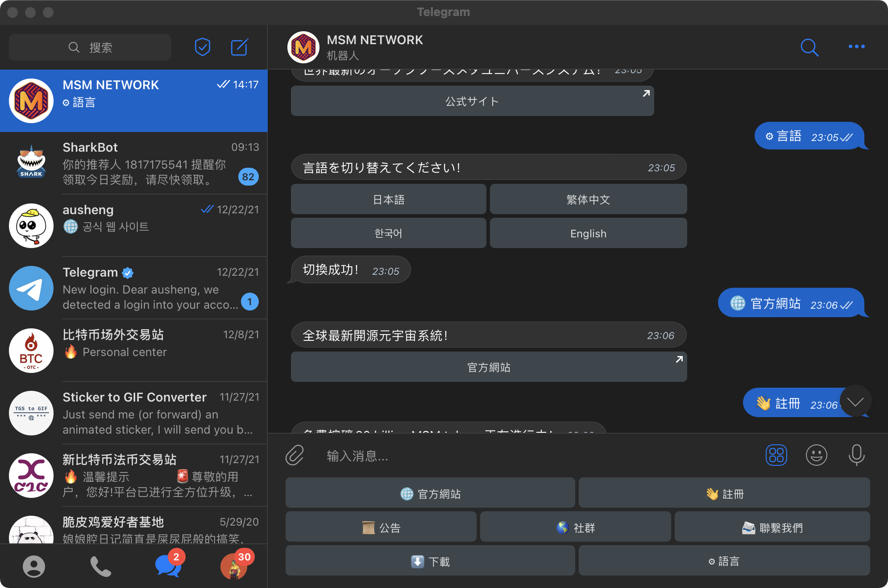Select 日本語 language option
Viewport: 888px width, 588px height.
tap(388, 201)
